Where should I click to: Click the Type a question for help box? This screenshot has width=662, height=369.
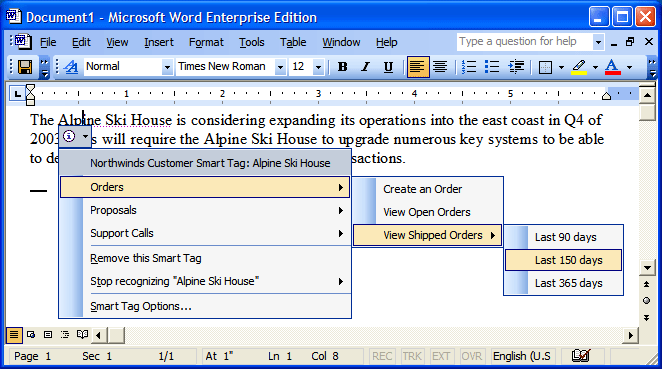coord(525,41)
